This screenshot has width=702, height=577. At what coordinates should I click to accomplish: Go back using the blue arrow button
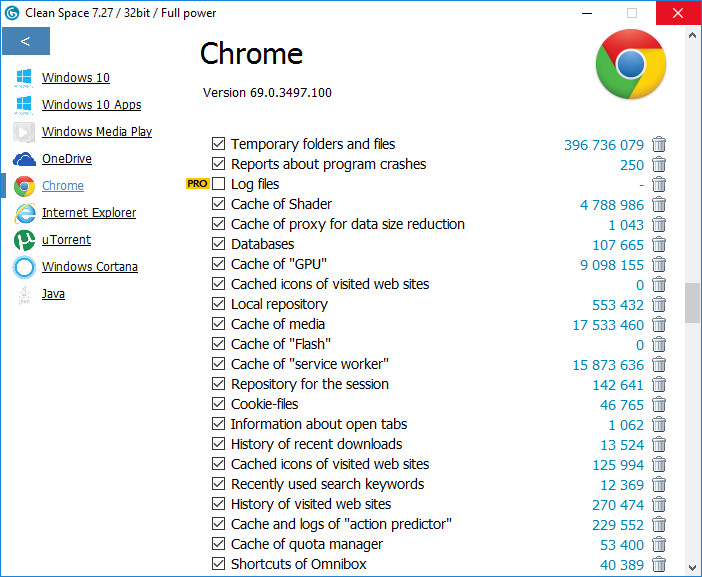click(x=26, y=41)
